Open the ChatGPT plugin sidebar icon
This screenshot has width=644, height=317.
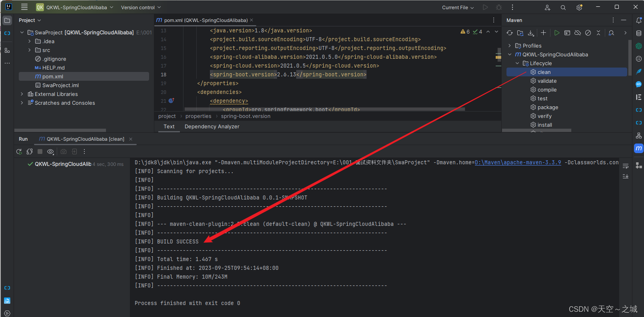[639, 46]
